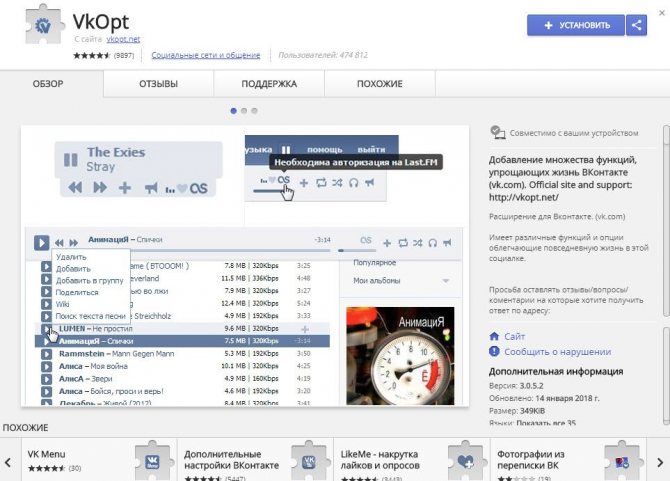
Task: Click Last.FM icon in The Exies widget
Action: [x=198, y=188]
